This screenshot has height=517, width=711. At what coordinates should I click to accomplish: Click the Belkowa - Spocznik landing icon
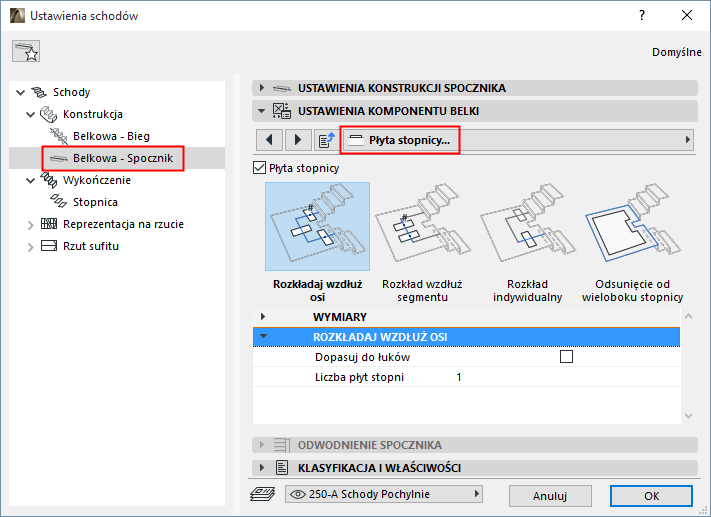click(59, 158)
